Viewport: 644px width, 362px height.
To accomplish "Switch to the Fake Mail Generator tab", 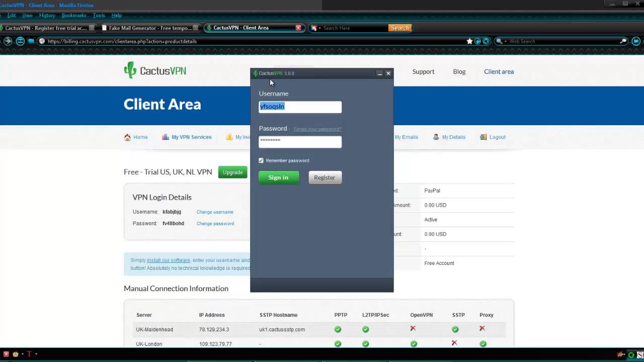I will [x=150, y=28].
